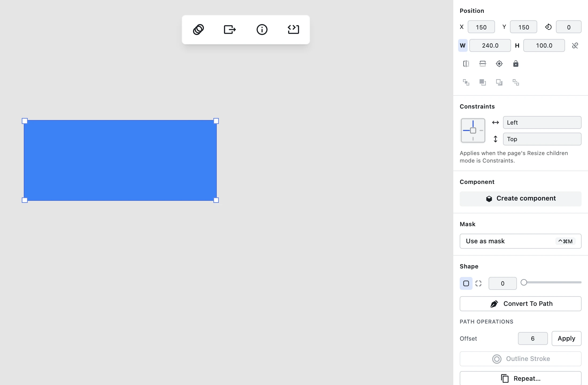Click the corner radius slider handle
This screenshot has height=385, width=588.
pos(524,282)
